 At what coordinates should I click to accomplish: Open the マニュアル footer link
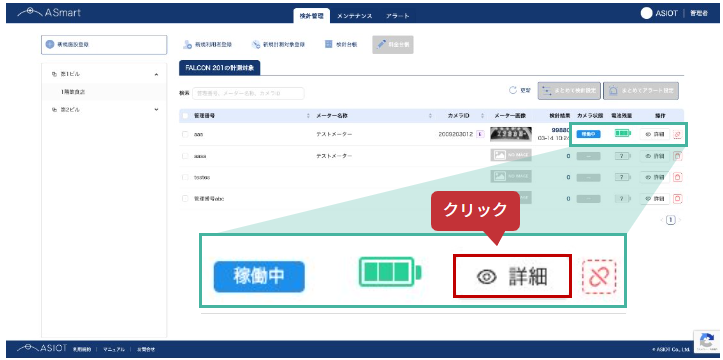[113, 349]
